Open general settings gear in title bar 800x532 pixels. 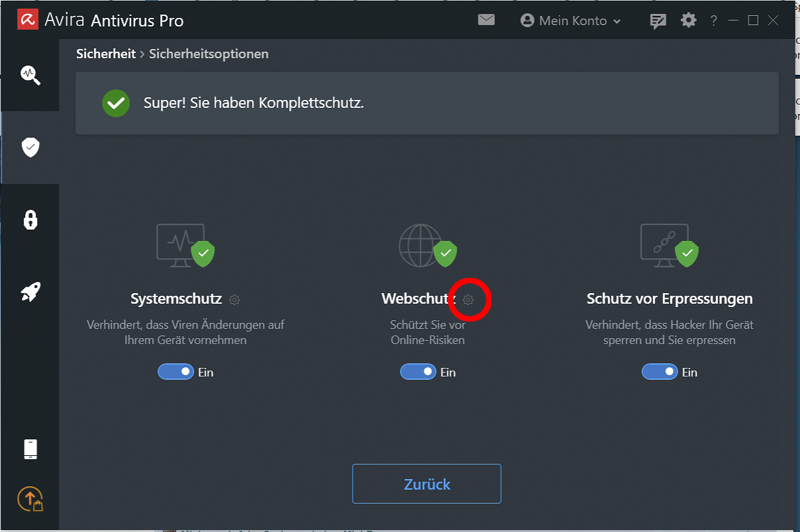pyautogui.click(x=689, y=21)
